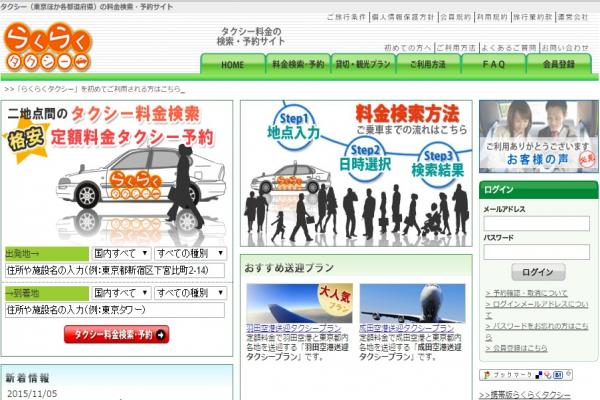Click the blue 'M' bookmark icon in ブックマーク bar
The width and height of the screenshot is (600, 400).
558,375
